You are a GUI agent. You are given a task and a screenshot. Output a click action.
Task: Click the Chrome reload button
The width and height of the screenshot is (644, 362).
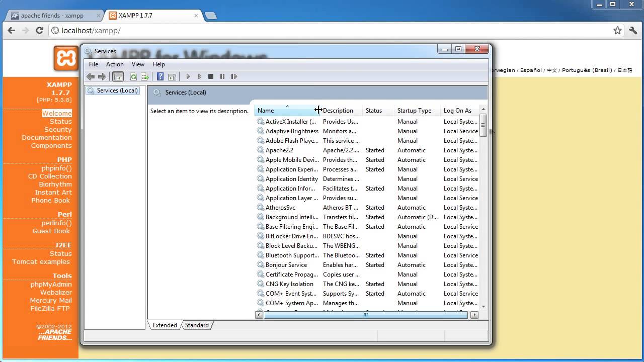click(39, 30)
